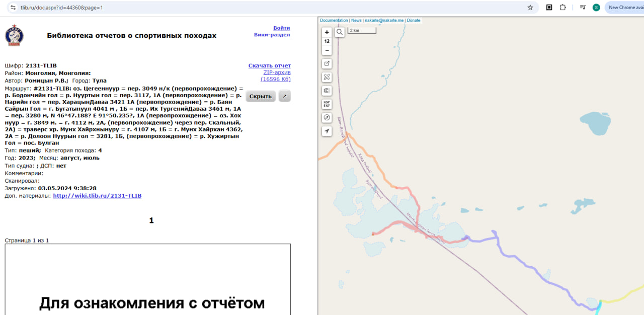Open the map layers control
644x315 pixels.
coord(327,91)
